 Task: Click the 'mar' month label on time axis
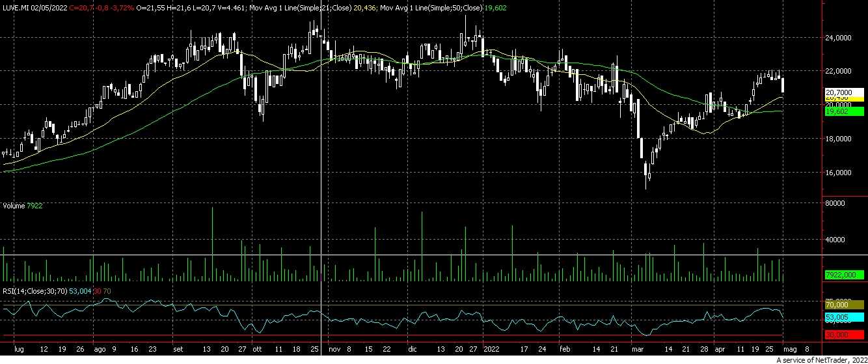[637, 349]
